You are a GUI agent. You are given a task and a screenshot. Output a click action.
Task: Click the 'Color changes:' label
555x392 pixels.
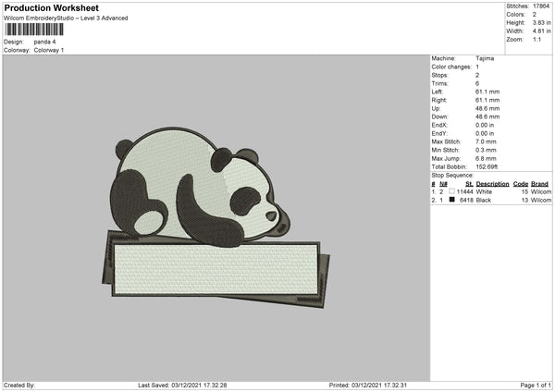[x=451, y=67]
